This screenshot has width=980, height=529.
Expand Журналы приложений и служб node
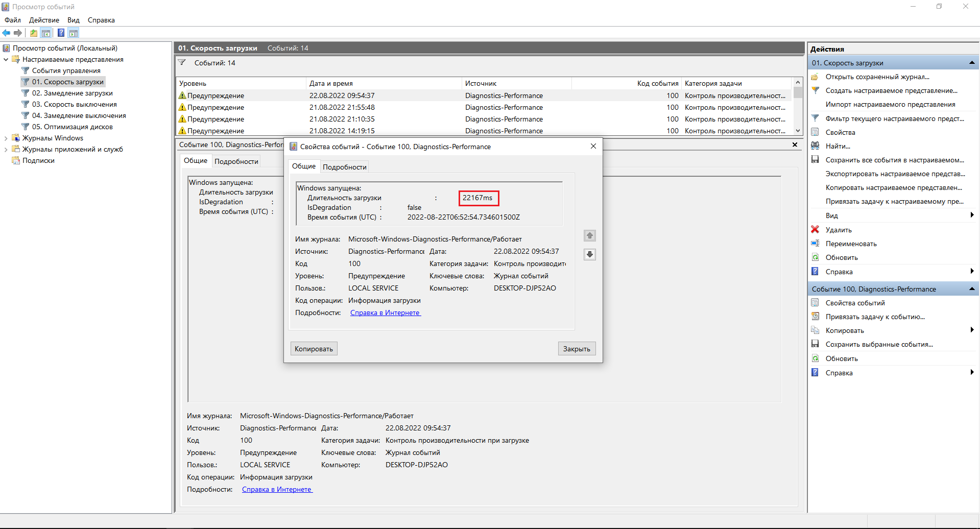(6, 149)
